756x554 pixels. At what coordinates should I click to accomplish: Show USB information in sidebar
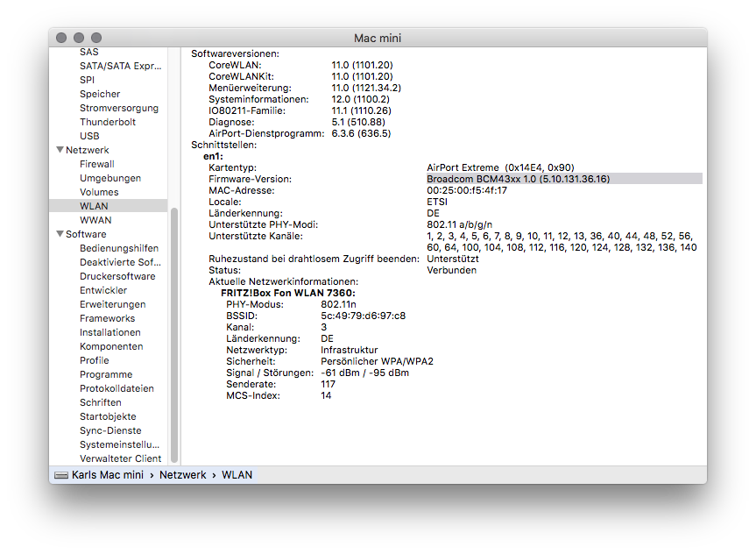[x=89, y=136]
